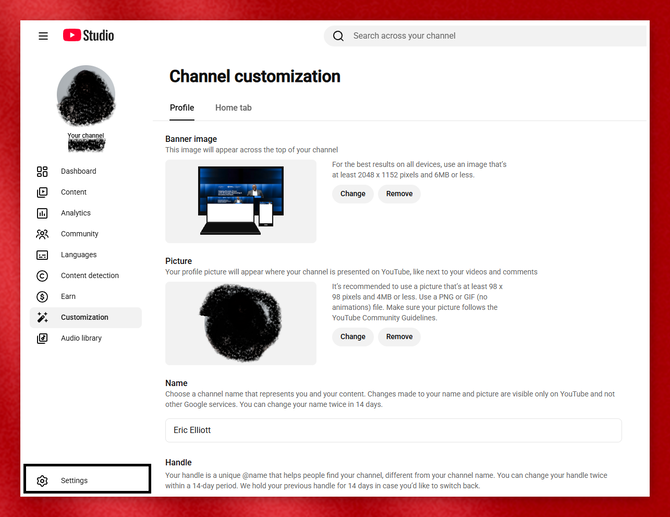
Task: Open the hamburger navigation menu
Action: coord(43,36)
